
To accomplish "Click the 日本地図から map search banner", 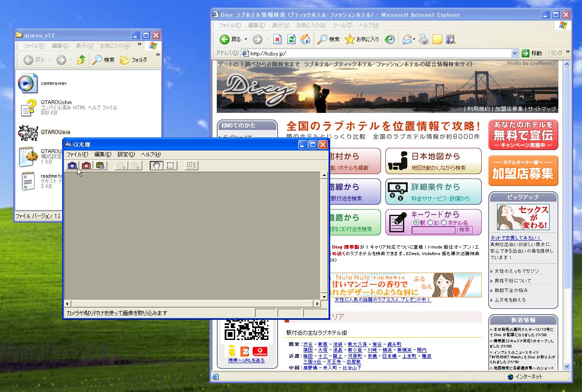I will click(434, 161).
